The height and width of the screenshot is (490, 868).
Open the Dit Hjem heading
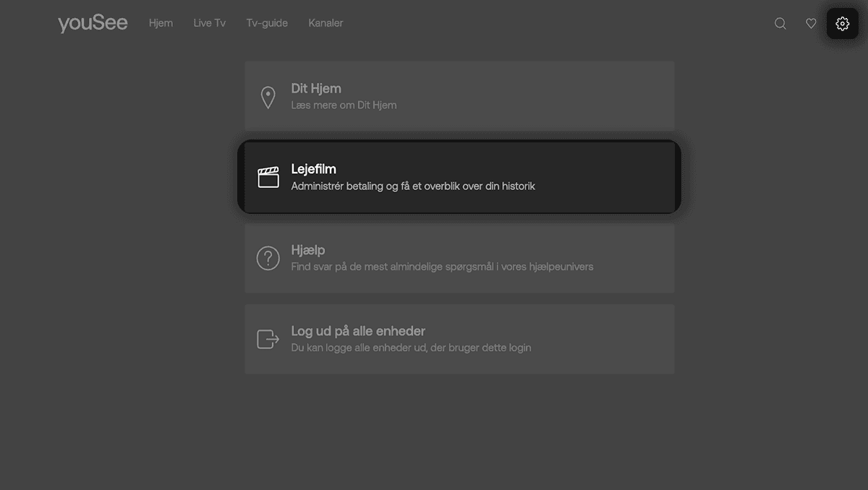(x=316, y=89)
